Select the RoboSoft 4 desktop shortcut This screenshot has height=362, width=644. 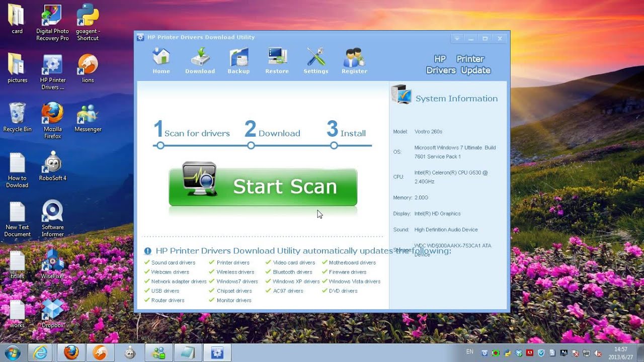click(52, 166)
